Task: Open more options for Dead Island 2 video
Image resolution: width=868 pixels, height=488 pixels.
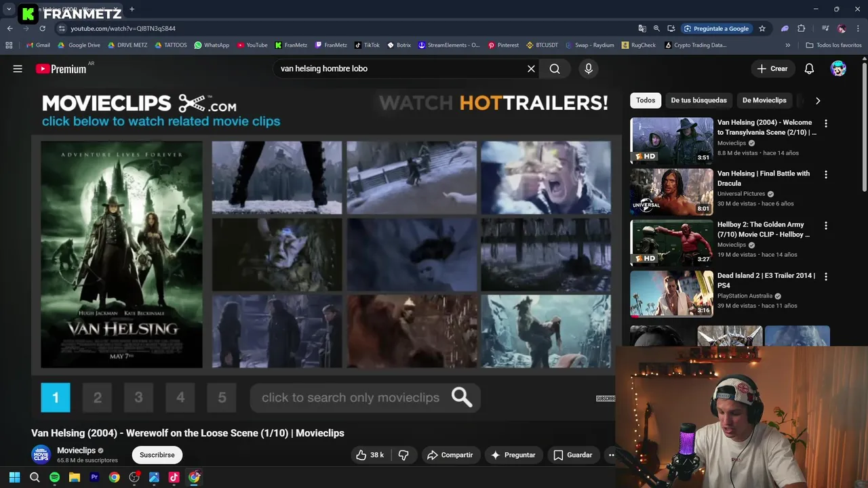Action: point(825,277)
